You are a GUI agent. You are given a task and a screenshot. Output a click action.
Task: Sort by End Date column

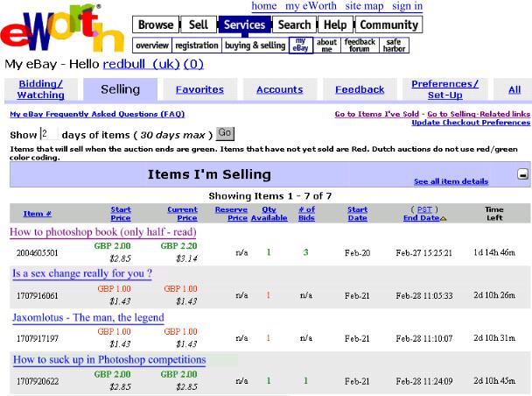[422, 218]
